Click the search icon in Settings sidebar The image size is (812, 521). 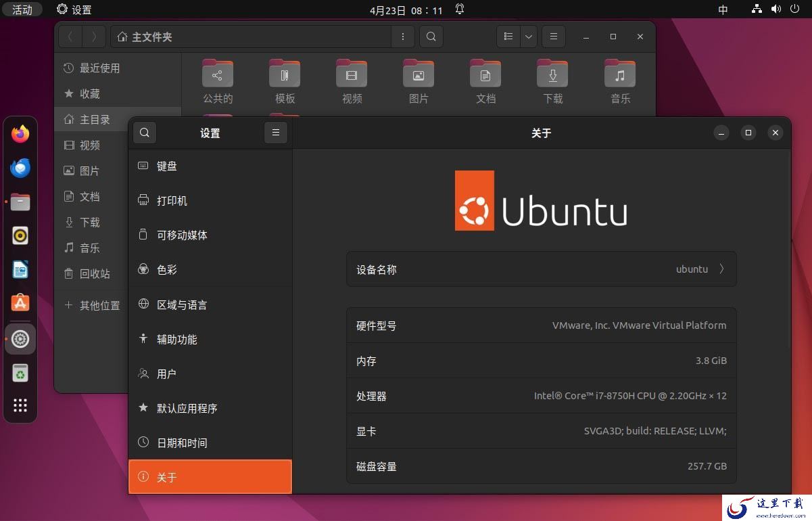click(145, 133)
